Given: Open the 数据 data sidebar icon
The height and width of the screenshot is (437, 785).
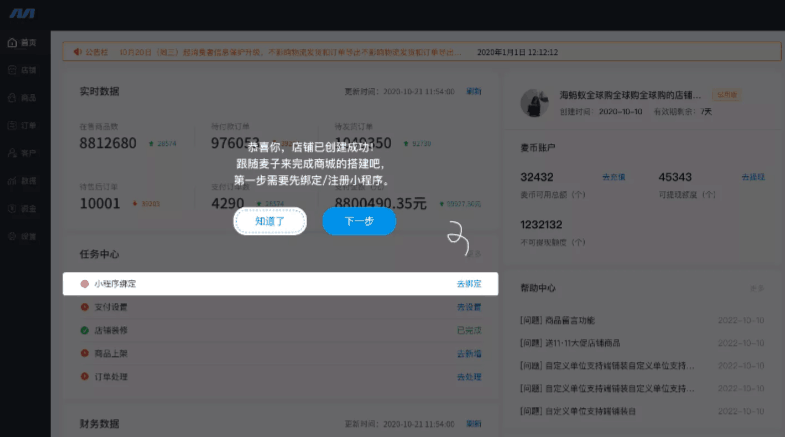Looking at the screenshot, I should (x=12, y=181).
